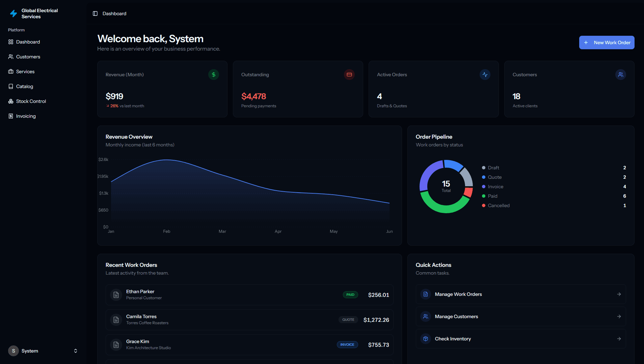Click the Services briefcase icon in sidebar

click(x=11, y=72)
